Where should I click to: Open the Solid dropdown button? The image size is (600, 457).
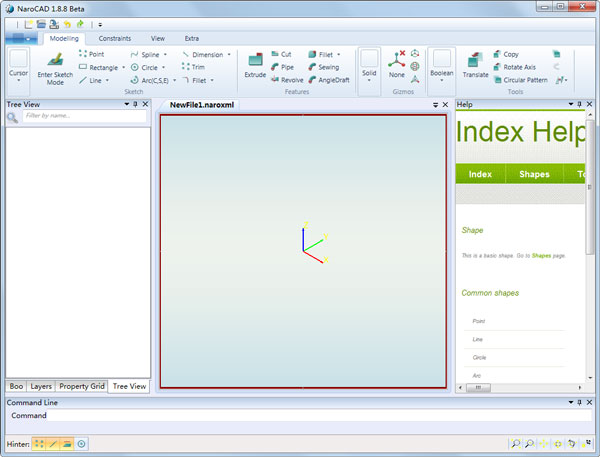(369, 71)
